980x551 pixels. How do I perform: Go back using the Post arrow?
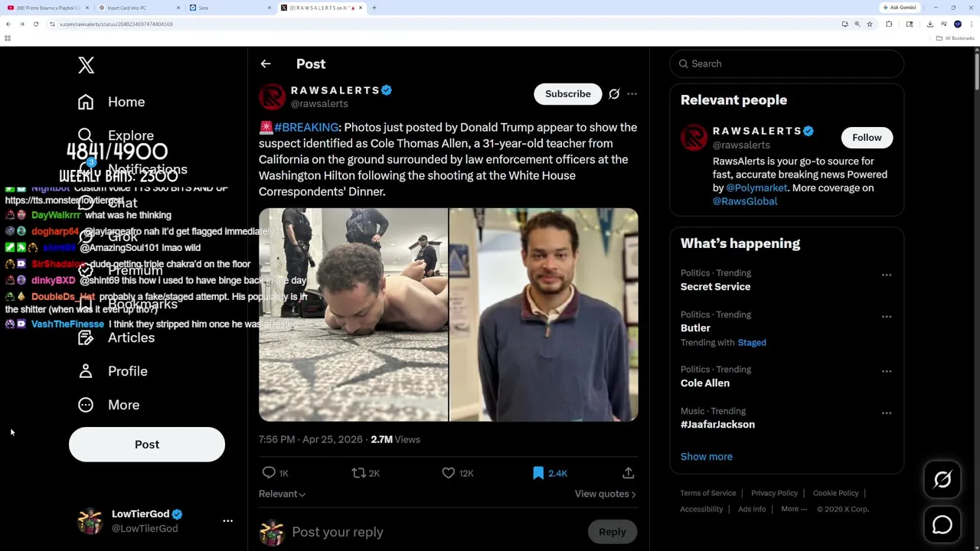(x=266, y=64)
